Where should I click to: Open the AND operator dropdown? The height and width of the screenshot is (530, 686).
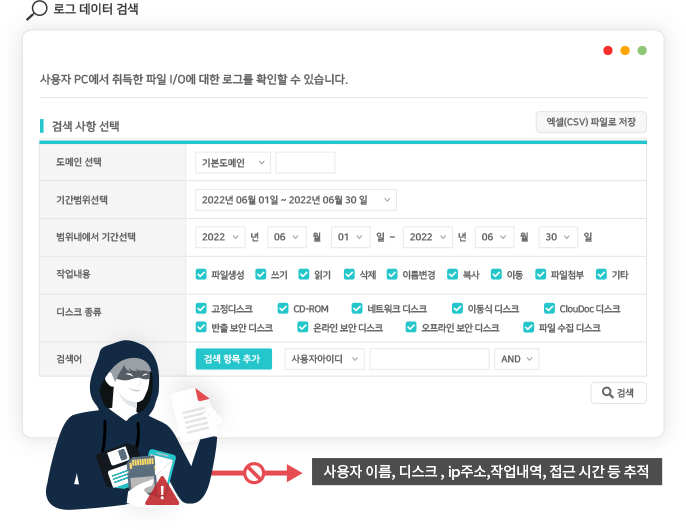pyautogui.click(x=517, y=359)
